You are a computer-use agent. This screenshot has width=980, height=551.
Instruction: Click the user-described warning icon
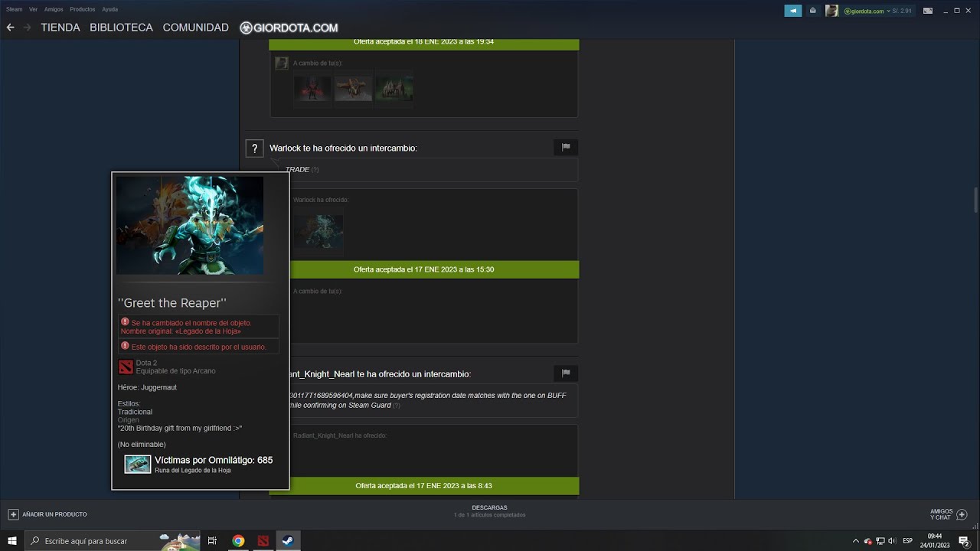[125, 346]
